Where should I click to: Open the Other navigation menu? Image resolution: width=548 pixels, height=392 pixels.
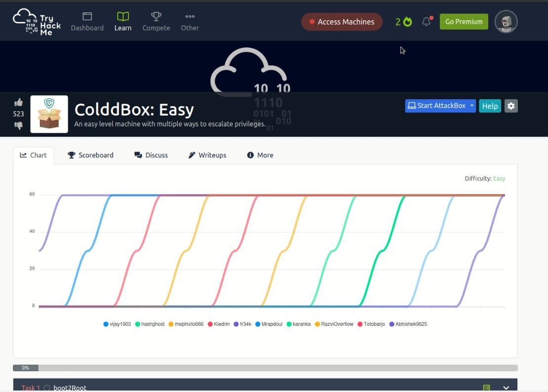(x=190, y=22)
